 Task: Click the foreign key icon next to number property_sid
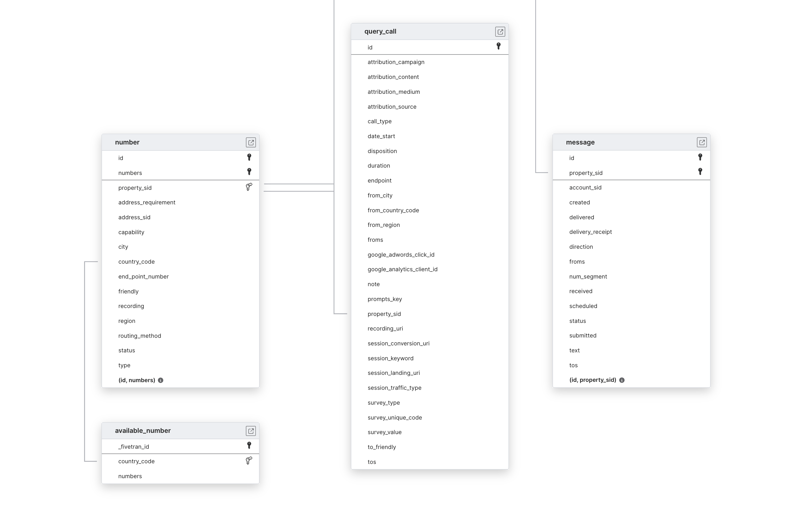click(x=248, y=187)
